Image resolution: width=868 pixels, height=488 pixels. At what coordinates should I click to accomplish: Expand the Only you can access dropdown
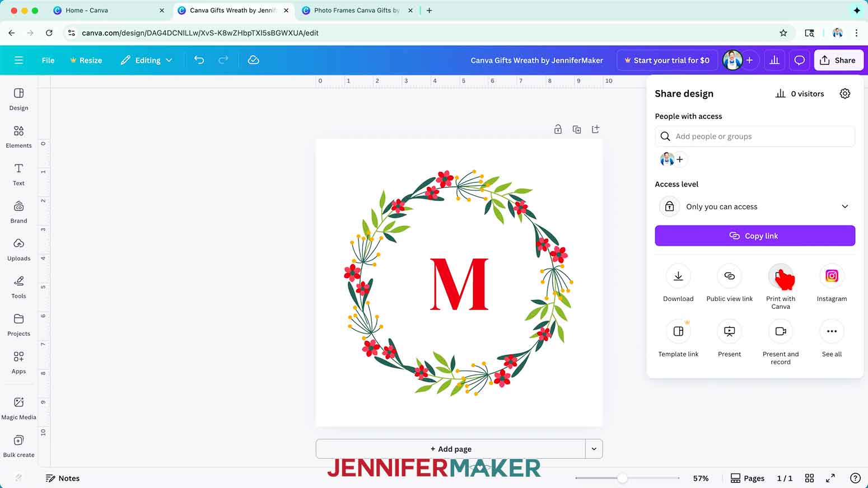[755, 207]
